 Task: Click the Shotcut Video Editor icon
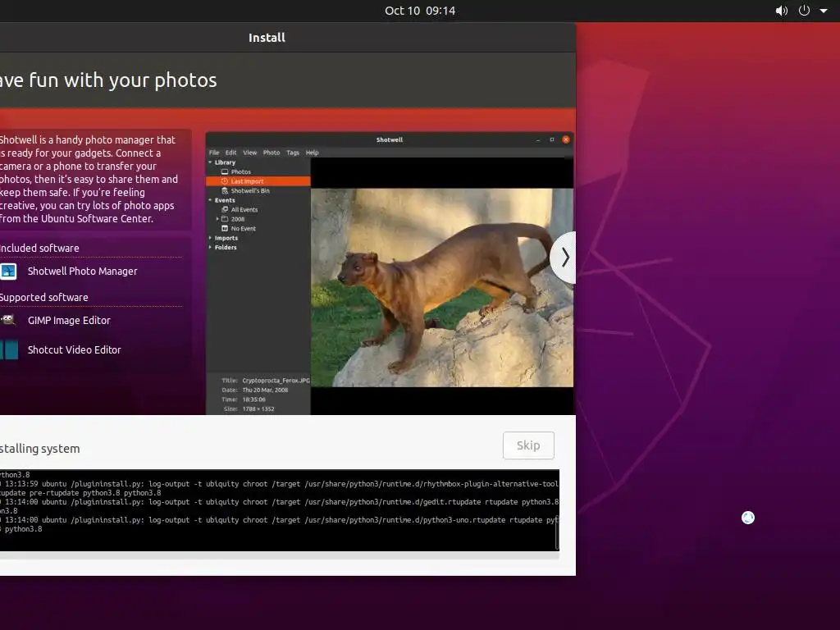click(9, 349)
